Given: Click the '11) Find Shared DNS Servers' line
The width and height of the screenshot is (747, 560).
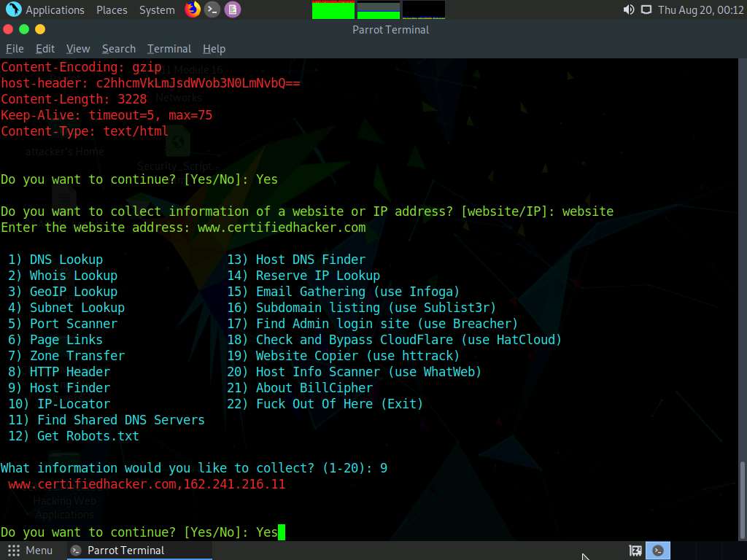Looking at the screenshot, I should point(107,420).
